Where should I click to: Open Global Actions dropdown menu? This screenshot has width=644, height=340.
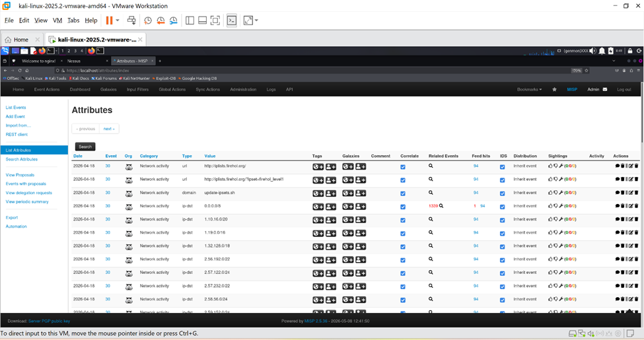(172, 90)
